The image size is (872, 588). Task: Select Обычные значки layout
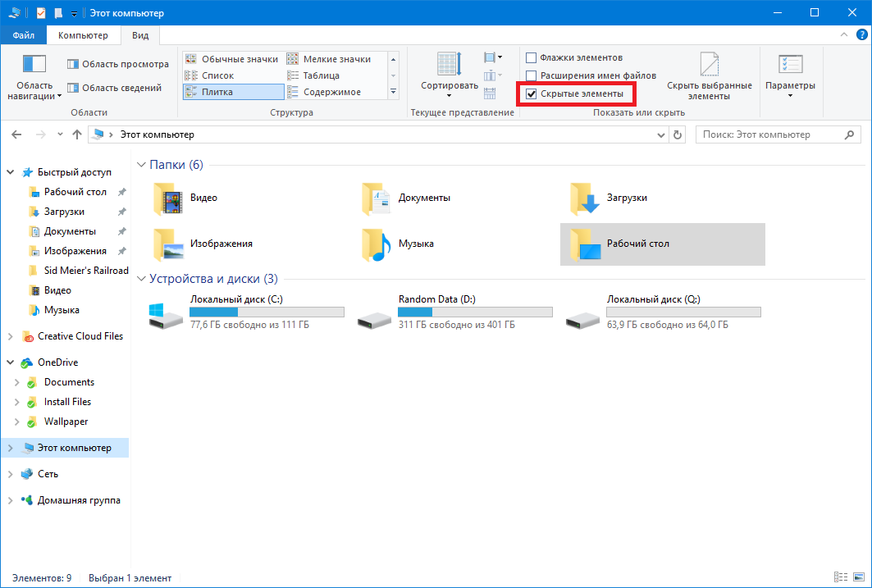pyautogui.click(x=232, y=59)
